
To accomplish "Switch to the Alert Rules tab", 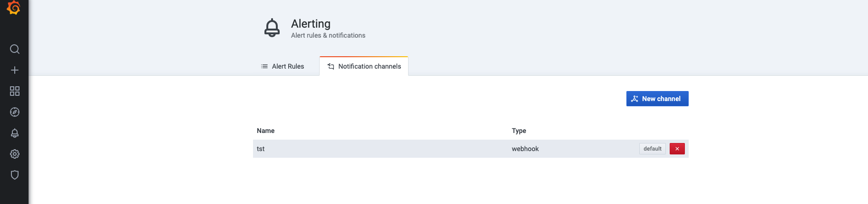I will (283, 66).
